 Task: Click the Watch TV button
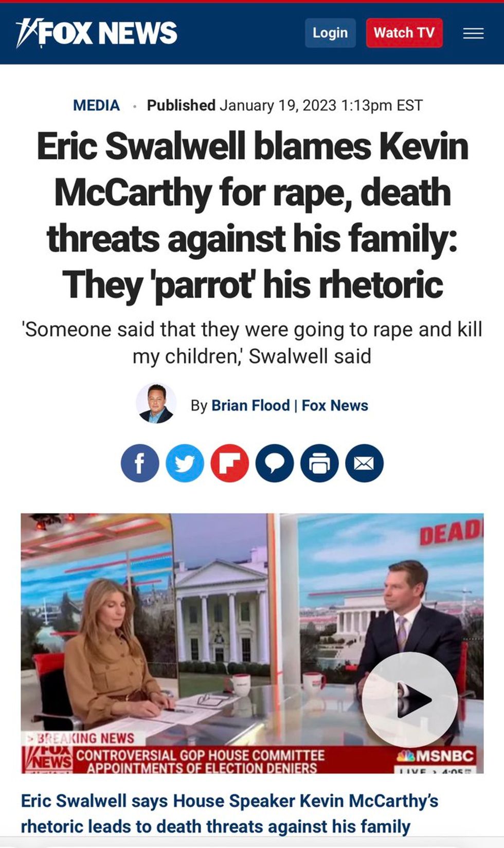(404, 33)
